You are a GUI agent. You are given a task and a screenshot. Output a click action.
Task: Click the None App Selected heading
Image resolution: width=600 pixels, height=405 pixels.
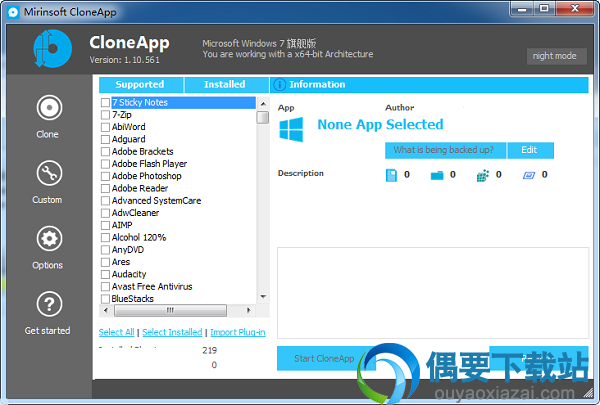point(380,125)
